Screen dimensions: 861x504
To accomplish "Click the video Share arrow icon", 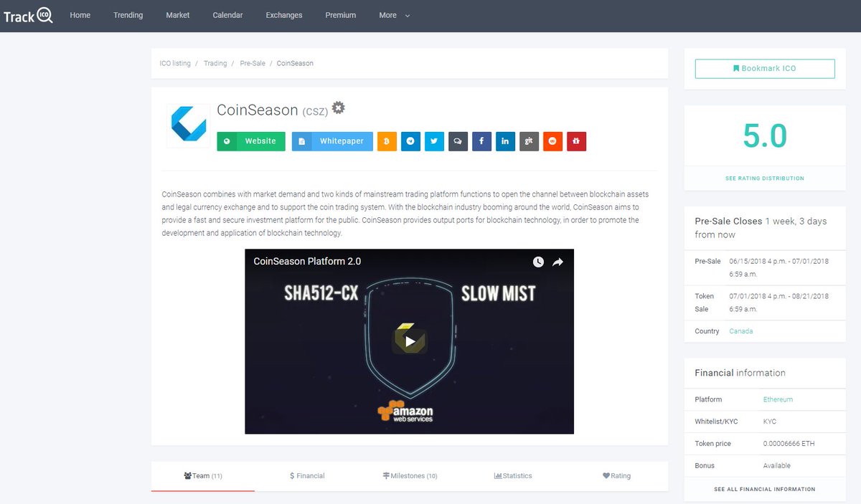I will click(x=557, y=262).
